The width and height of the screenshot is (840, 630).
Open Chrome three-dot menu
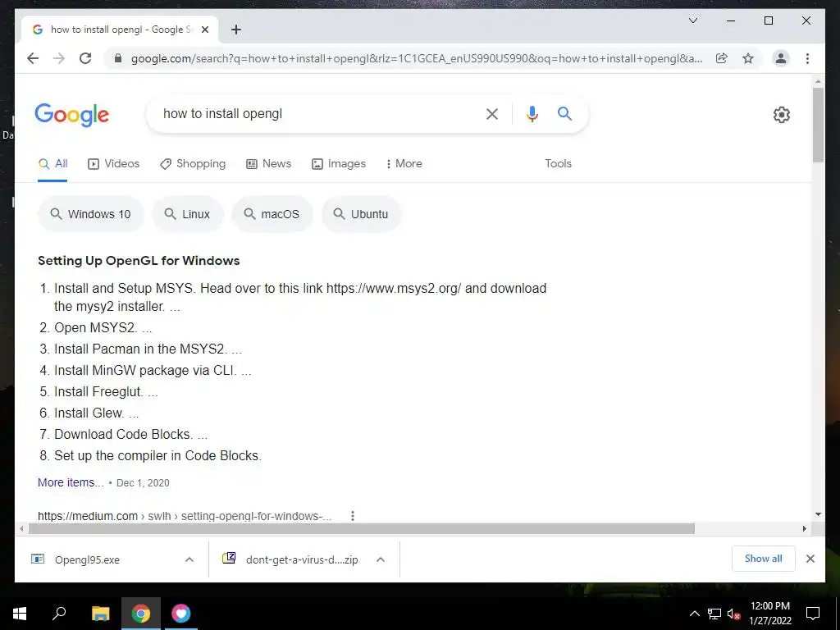(807, 58)
